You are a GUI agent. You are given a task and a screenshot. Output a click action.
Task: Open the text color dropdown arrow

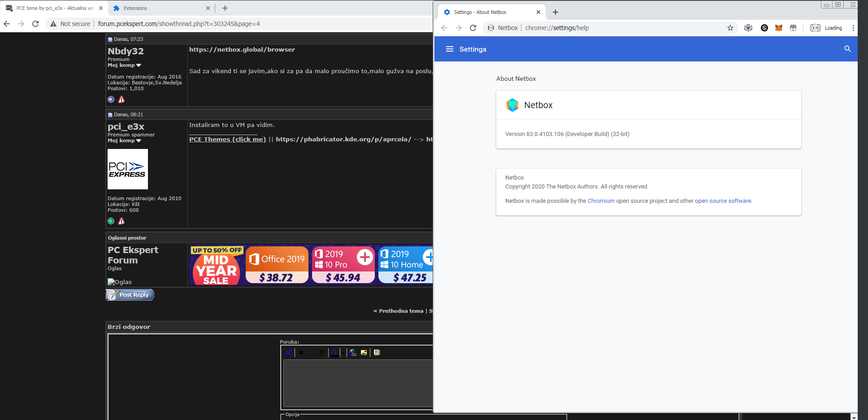tap(342, 353)
